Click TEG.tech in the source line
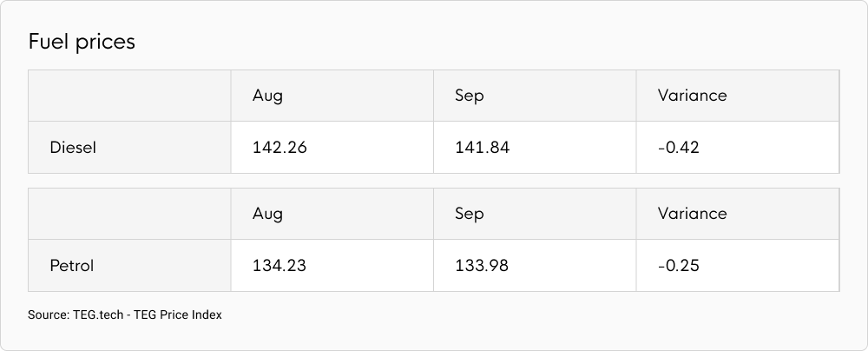 (x=98, y=315)
